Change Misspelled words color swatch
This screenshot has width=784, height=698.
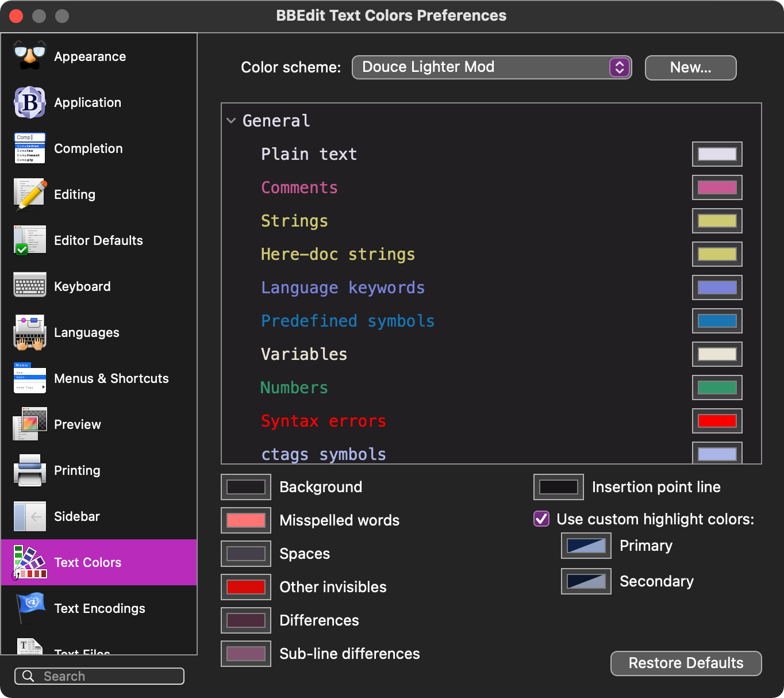[246, 520]
